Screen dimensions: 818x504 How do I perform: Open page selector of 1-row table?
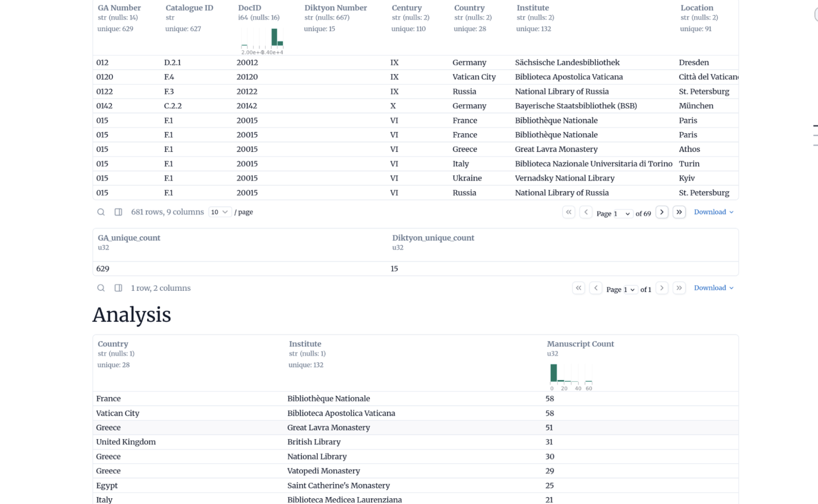click(x=629, y=290)
